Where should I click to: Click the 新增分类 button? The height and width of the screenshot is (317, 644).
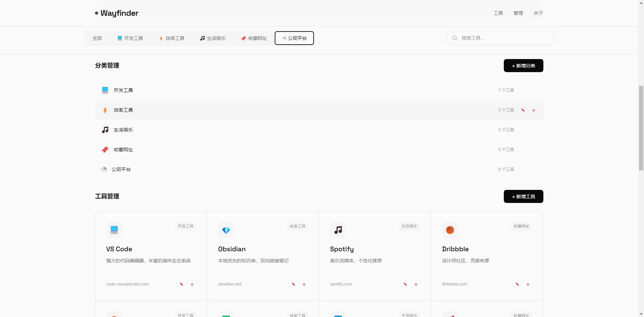tap(523, 66)
